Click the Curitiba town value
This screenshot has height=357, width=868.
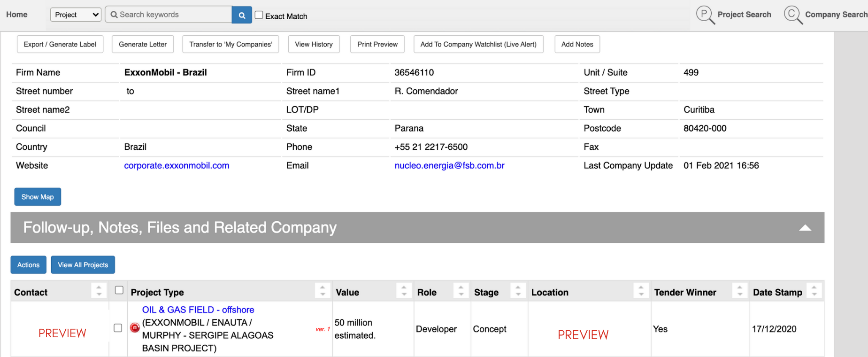pyautogui.click(x=699, y=109)
